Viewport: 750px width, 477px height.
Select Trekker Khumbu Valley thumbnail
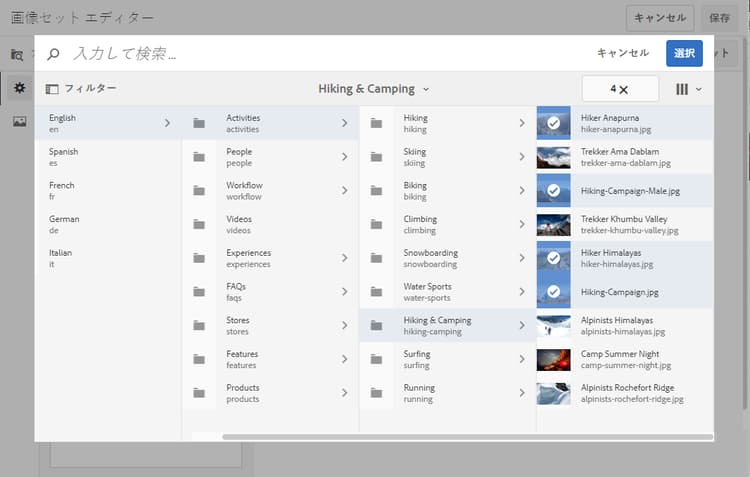(553, 225)
